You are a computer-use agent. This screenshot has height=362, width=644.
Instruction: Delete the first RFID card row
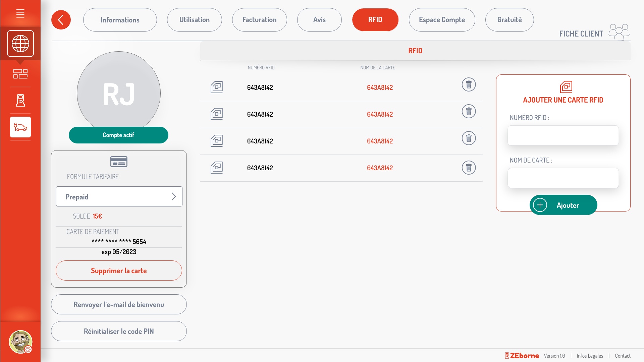pyautogui.click(x=469, y=84)
